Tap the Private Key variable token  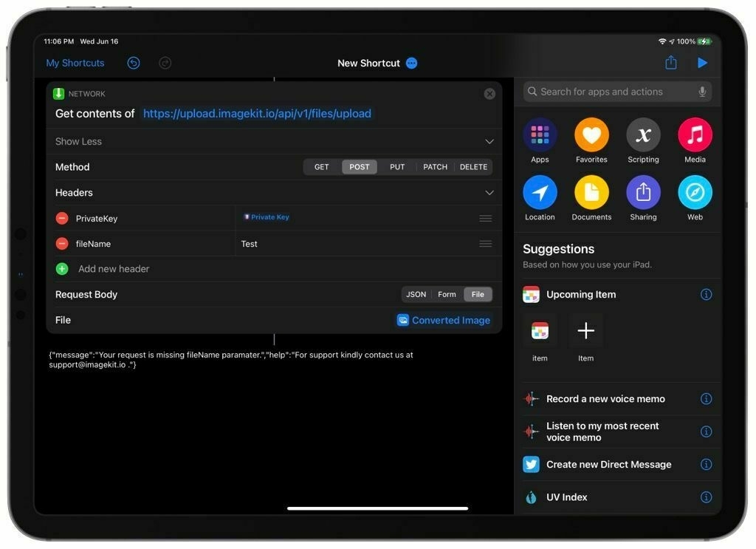(267, 217)
